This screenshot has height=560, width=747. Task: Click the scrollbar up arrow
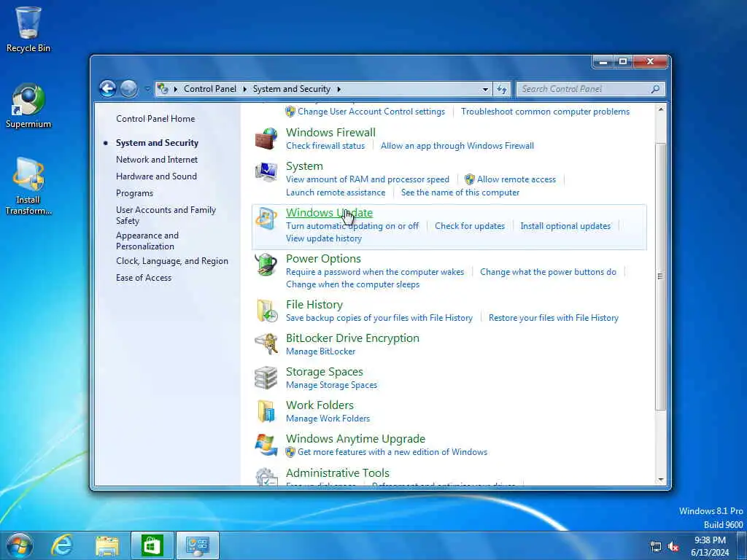[660, 109]
